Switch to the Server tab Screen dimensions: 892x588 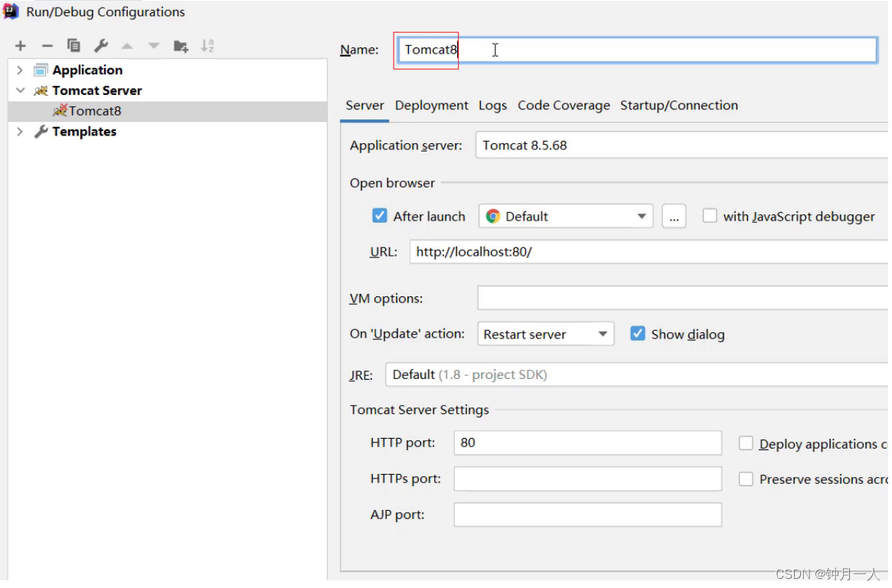365,106
